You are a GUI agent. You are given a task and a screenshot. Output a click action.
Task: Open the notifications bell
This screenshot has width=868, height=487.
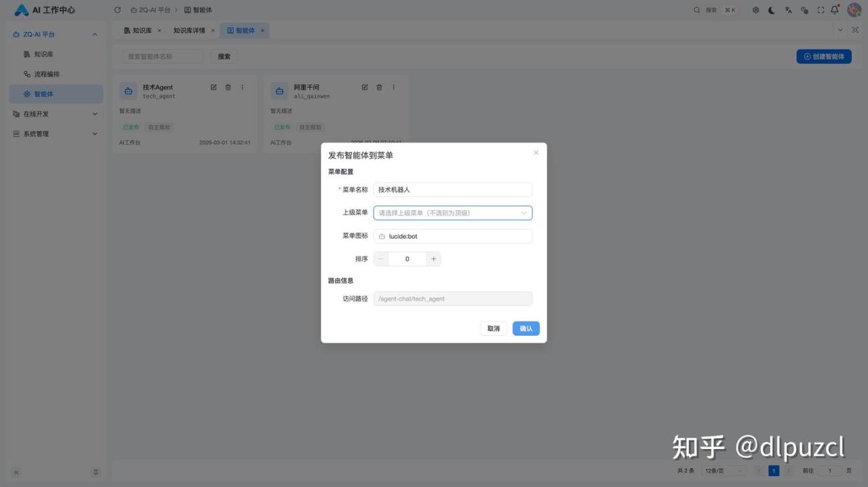pyautogui.click(x=835, y=10)
